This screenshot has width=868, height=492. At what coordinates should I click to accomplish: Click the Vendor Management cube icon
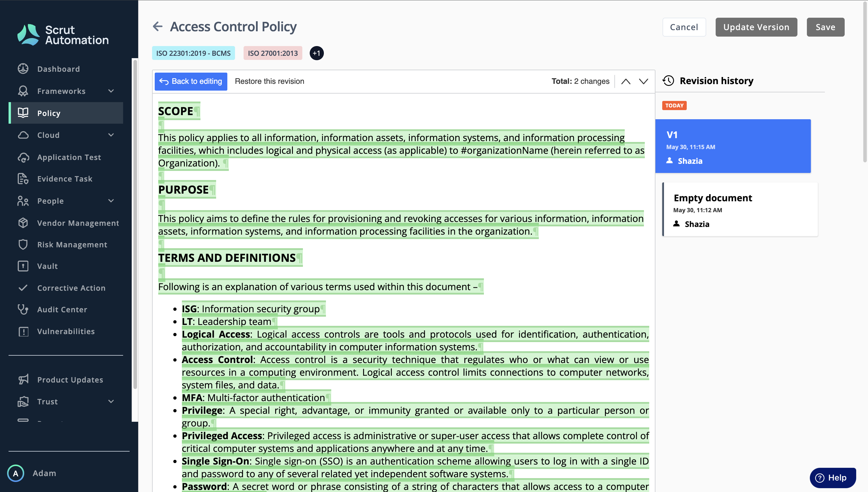(23, 223)
